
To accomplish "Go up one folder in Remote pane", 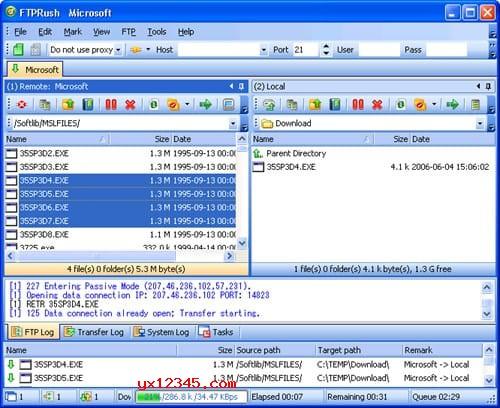I will click(68, 105).
